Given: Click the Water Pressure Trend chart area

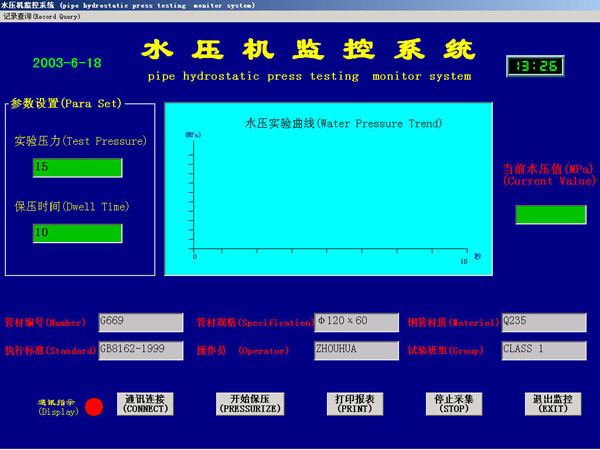Looking at the screenshot, I should [329, 190].
